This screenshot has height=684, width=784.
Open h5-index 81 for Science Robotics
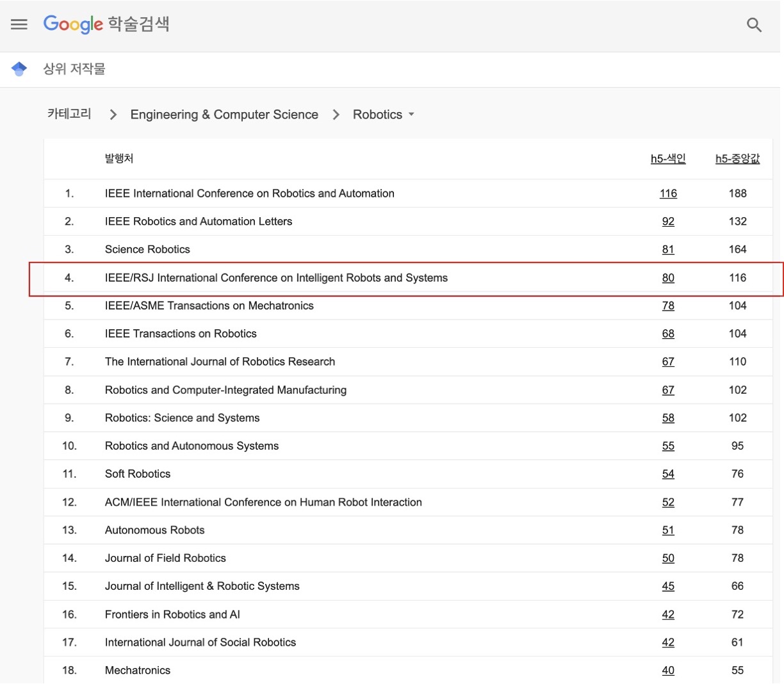(x=668, y=249)
